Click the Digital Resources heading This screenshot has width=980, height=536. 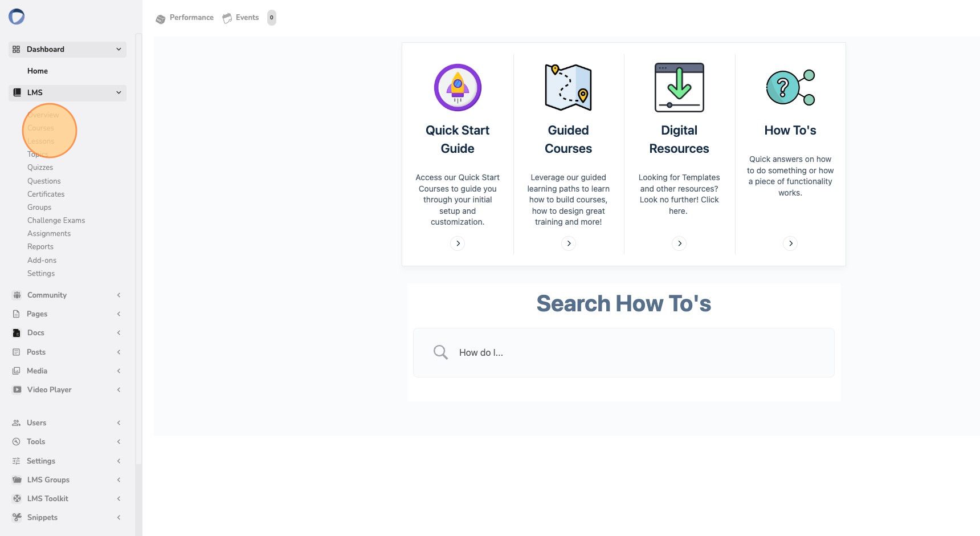(679, 139)
